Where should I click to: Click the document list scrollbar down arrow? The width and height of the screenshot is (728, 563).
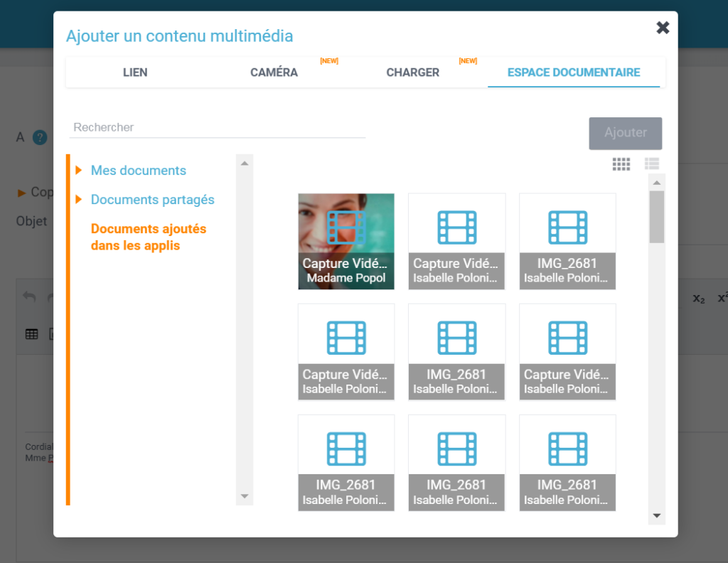[x=656, y=515]
